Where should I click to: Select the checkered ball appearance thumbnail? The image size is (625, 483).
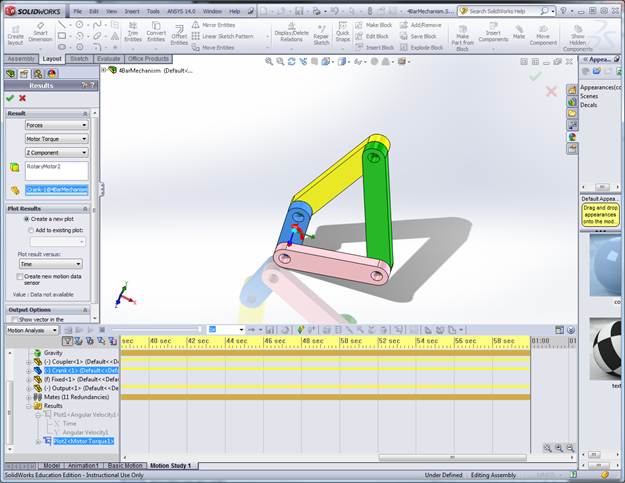point(606,349)
